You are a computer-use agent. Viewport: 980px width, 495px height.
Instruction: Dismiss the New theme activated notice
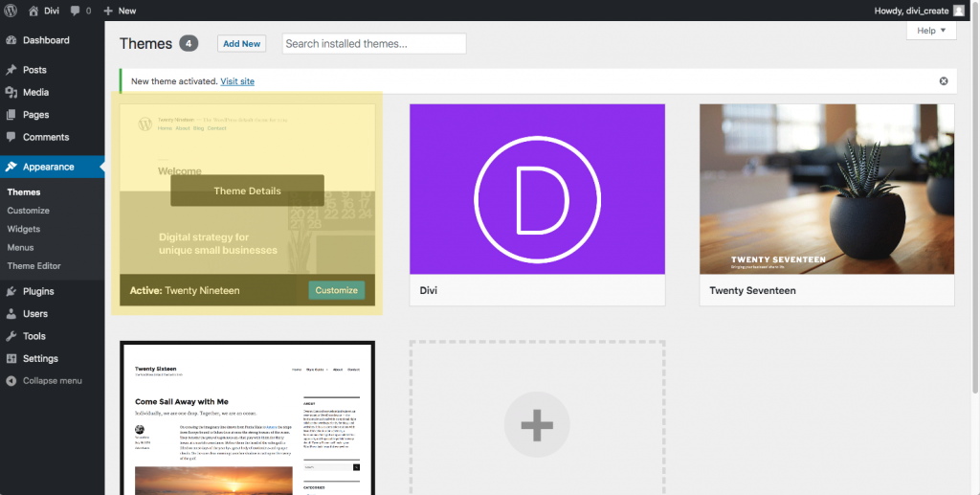944,81
